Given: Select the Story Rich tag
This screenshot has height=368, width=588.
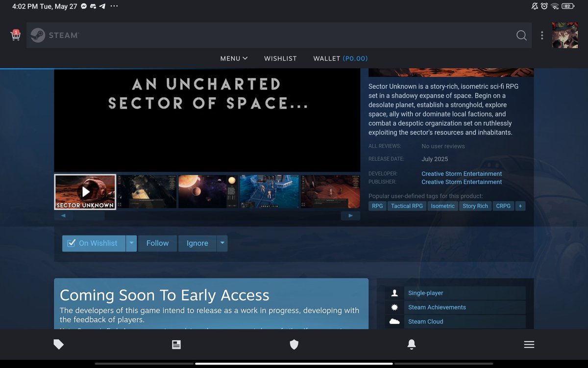Looking at the screenshot, I should tap(475, 206).
